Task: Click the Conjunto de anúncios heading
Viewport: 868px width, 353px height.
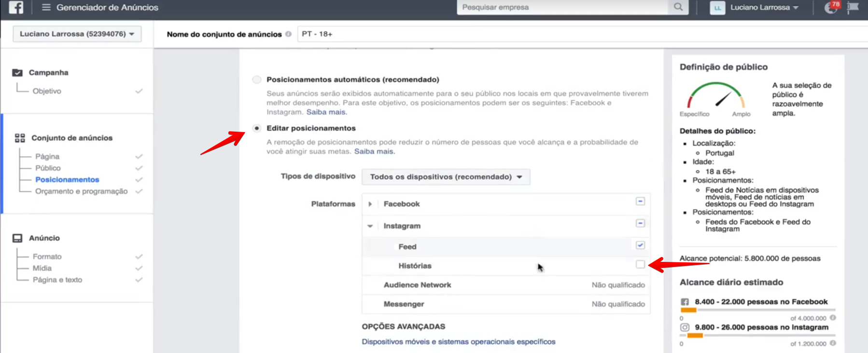Action: click(72, 138)
